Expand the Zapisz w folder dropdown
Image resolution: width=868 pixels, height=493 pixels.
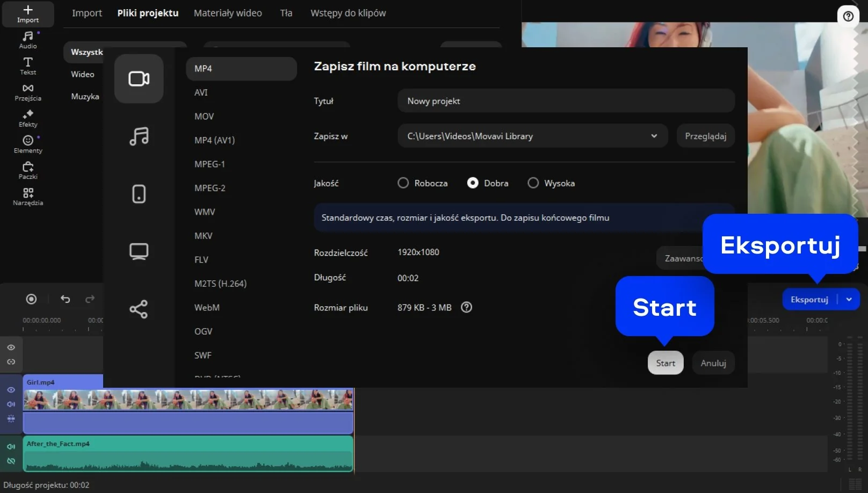[654, 136]
